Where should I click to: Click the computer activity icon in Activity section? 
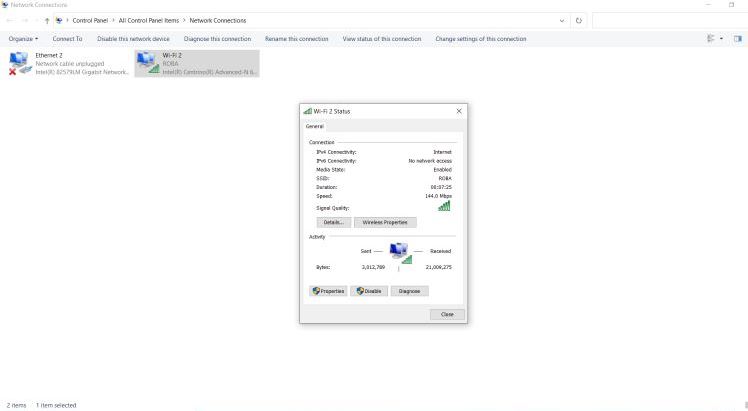coord(400,253)
